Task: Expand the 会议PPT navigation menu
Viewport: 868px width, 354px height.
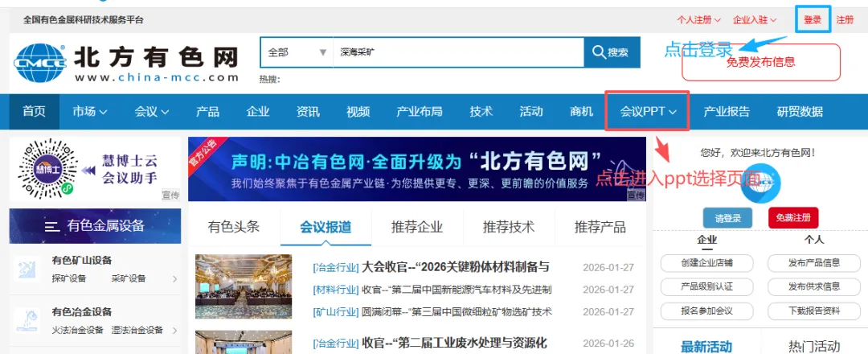Action: pos(649,111)
